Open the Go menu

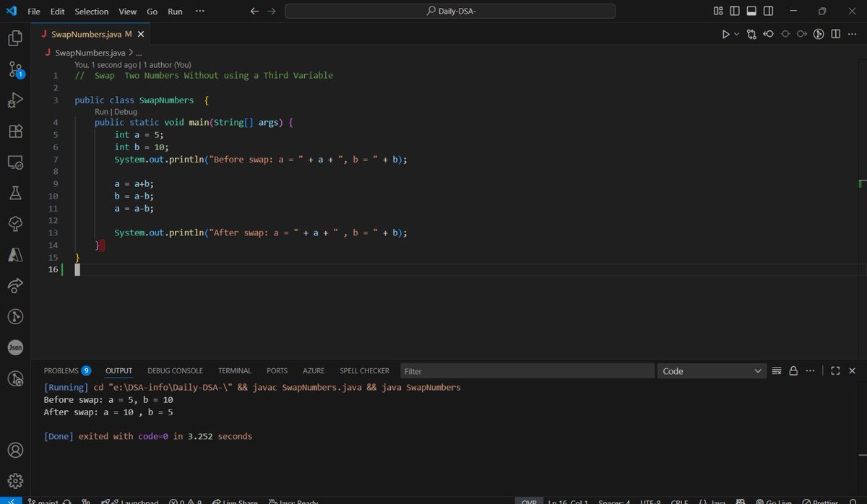pyautogui.click(x=152, y=12)
